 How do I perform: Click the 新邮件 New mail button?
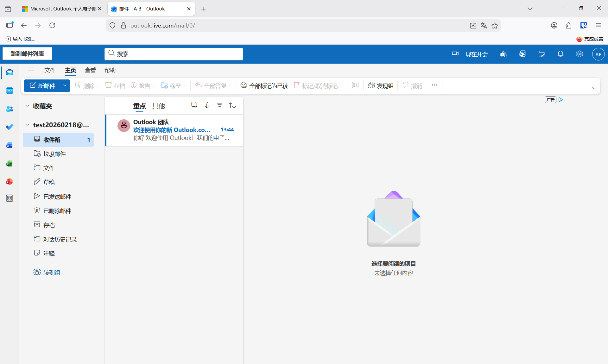[42, 85]
